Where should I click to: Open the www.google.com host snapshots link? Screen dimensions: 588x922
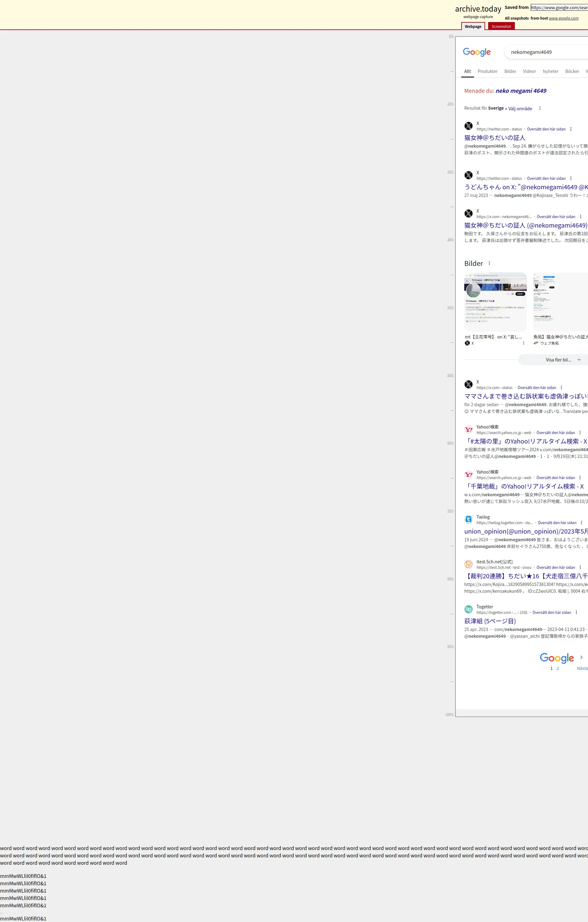pos(563,18)
